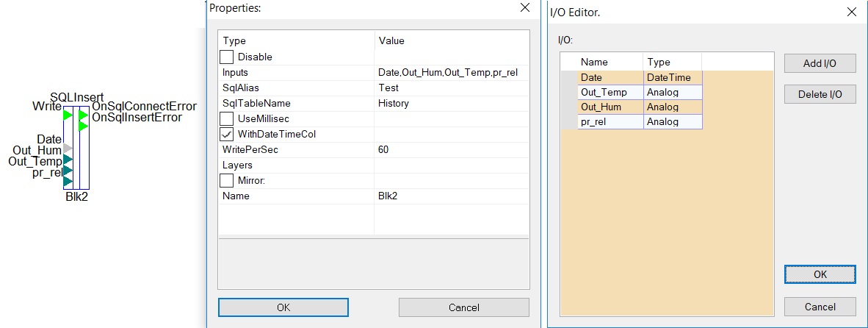This screenshot has width=868, height=328.
Task: Click the gray Date input pin
Action: (68, 149)
